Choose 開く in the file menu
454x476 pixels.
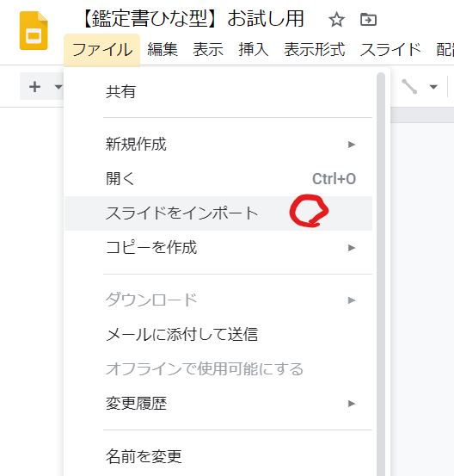point(218,179)
